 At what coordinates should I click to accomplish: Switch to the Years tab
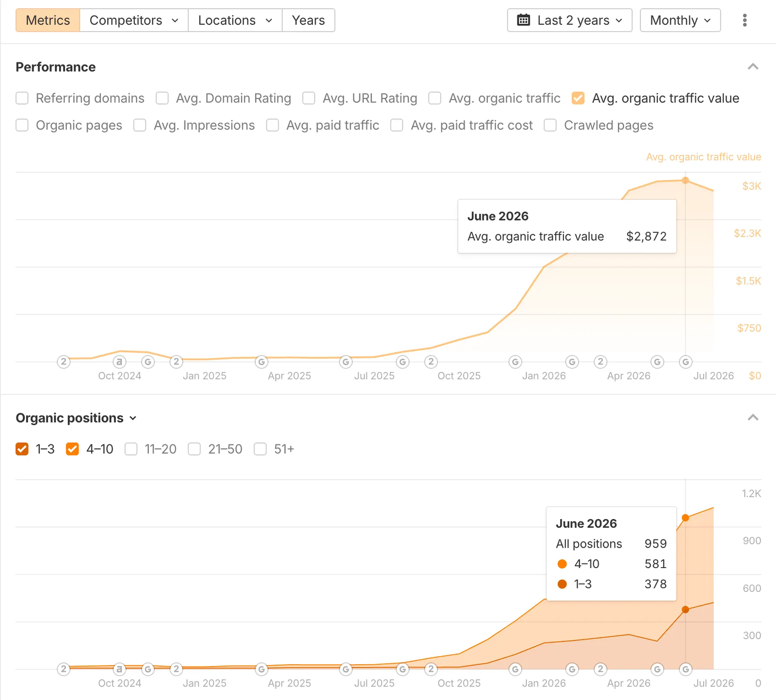click(308, 20)
